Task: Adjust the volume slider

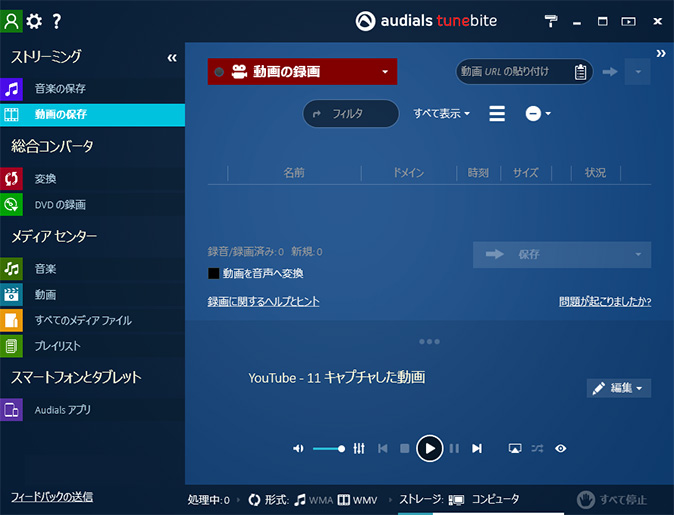Action: click(x=329, y=449)
